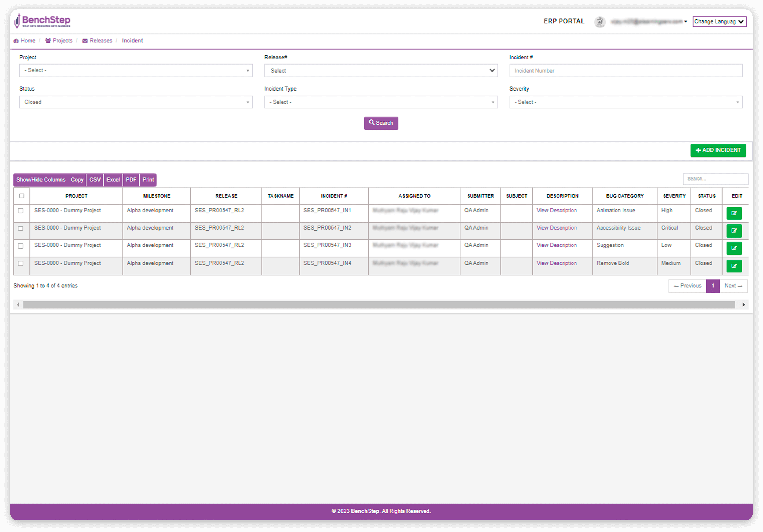Expand the Severity filter dropdown
This screenshot has height=532, width=763.
coord(626,102)
